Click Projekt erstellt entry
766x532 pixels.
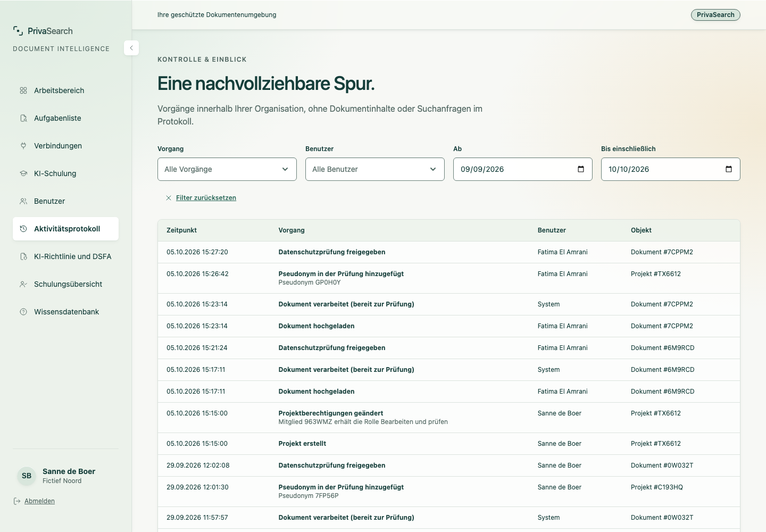click(302, 444)
